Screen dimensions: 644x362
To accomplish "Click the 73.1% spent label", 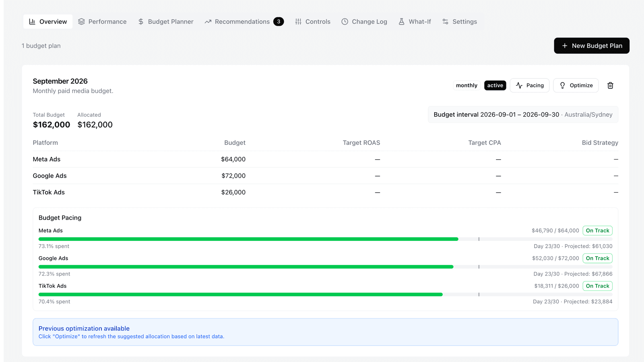I will click(x=54, y=246).
